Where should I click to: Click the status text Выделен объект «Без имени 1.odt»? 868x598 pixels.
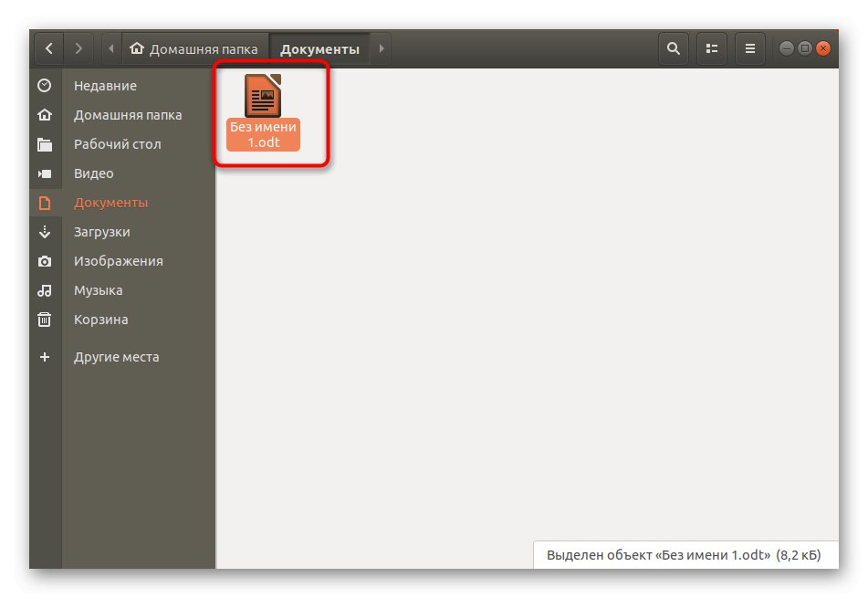pos(658,555)
